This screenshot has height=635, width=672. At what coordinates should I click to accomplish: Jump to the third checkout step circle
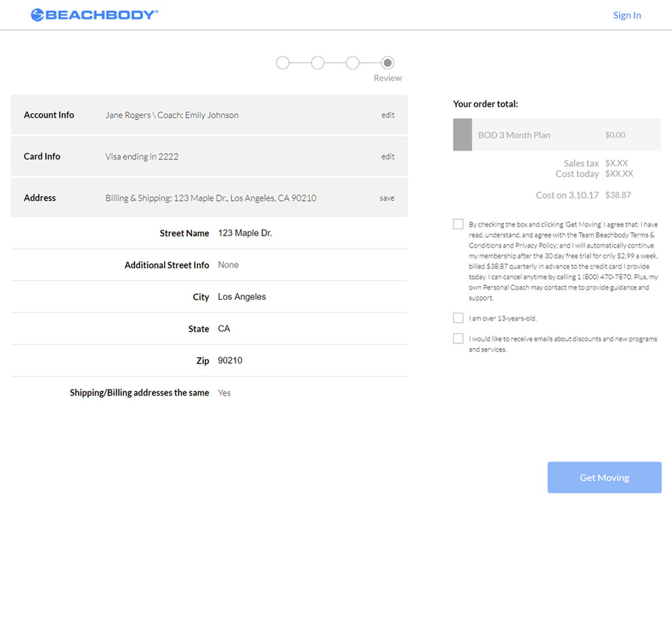(353, 62)
